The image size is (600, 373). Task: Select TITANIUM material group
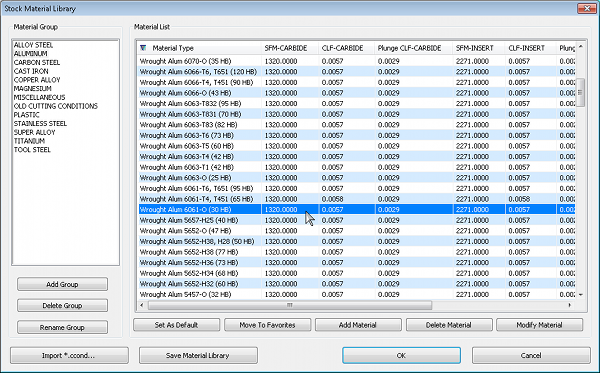[29, 141]
